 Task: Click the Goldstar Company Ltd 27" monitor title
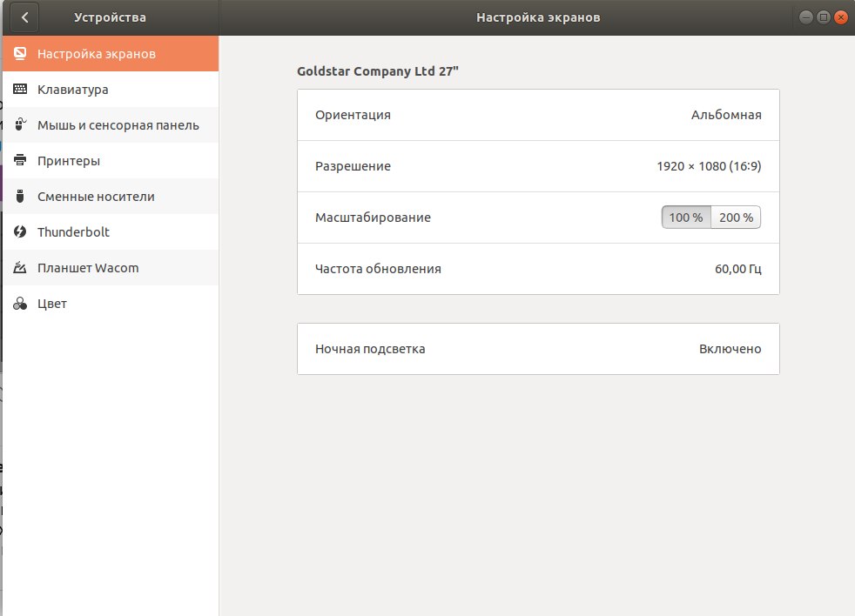coord(378,71)
